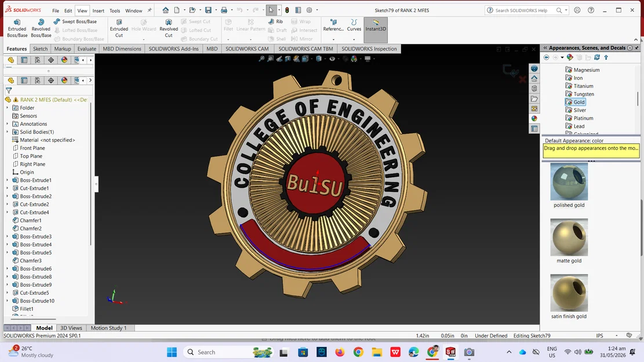Open the View Palette task pane tab

[534, 108]
